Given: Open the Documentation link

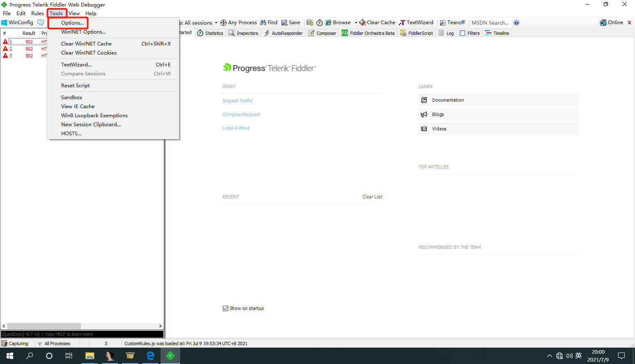Looking at the screenshot, I should tap(498, 100).
